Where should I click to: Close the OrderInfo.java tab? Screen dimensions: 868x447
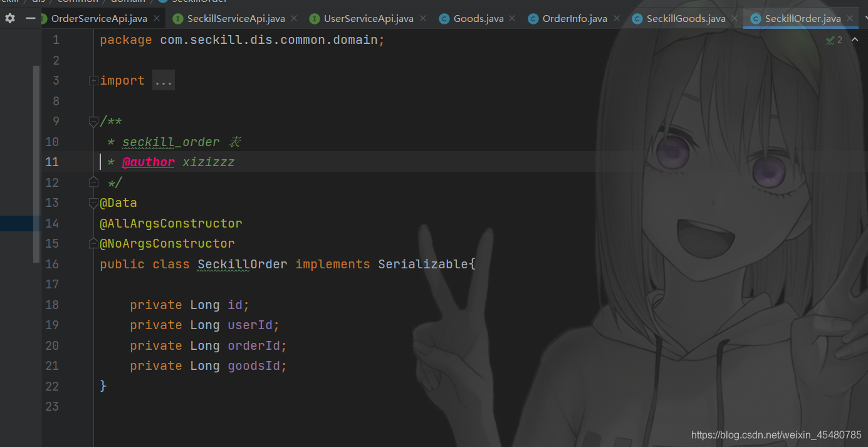[x=616, y=19]
